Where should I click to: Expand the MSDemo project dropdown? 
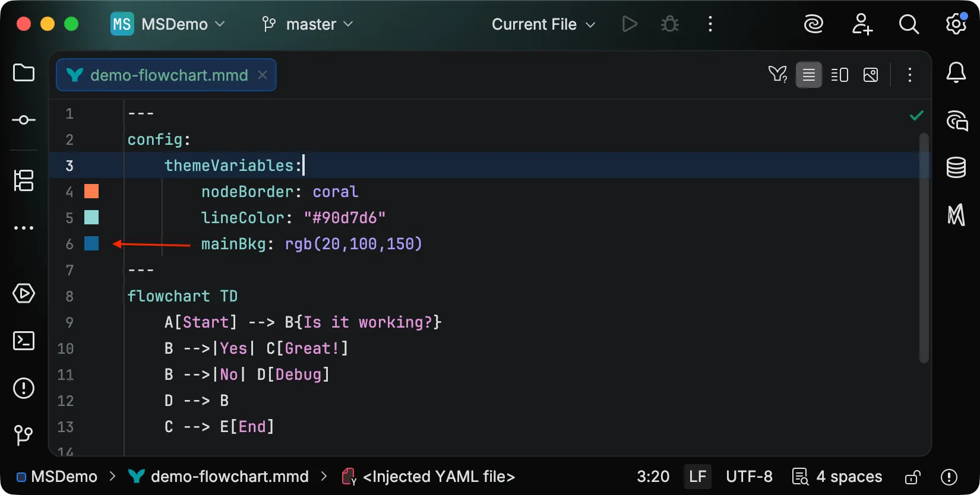pyautogui.click(x=168, y=24)
